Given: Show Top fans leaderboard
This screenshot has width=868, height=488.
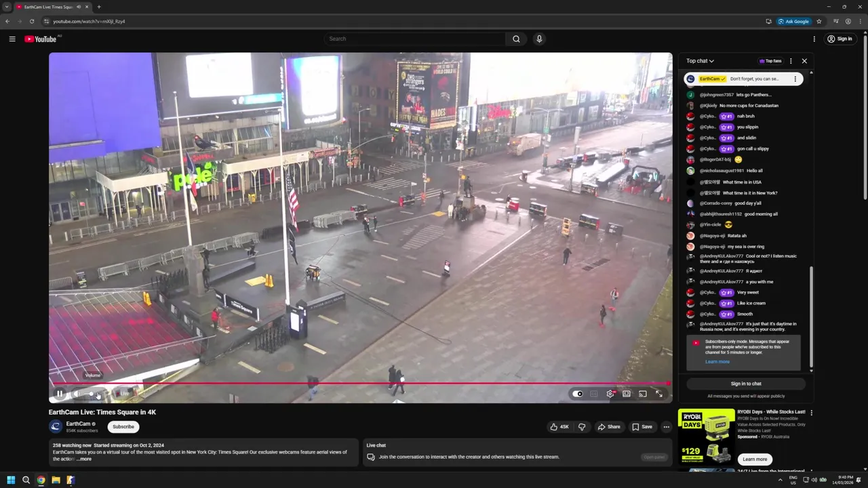Looking at the screenshot, I should 770,61.
